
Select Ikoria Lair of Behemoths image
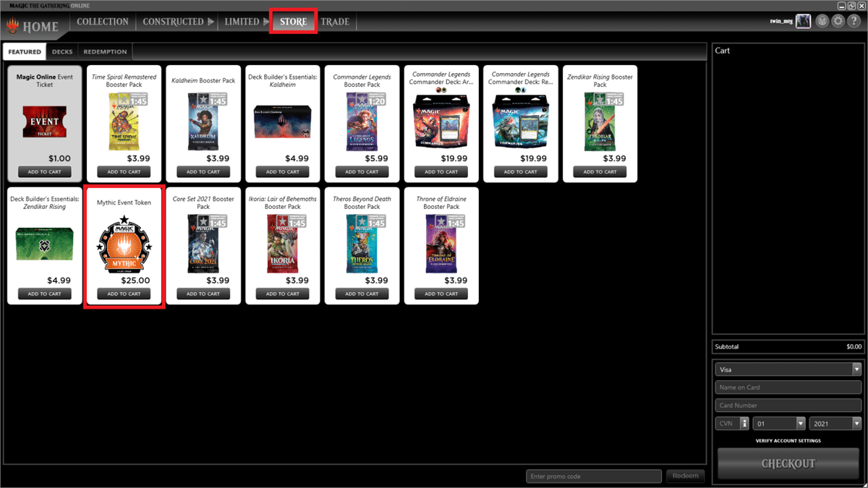click(283, 243)
